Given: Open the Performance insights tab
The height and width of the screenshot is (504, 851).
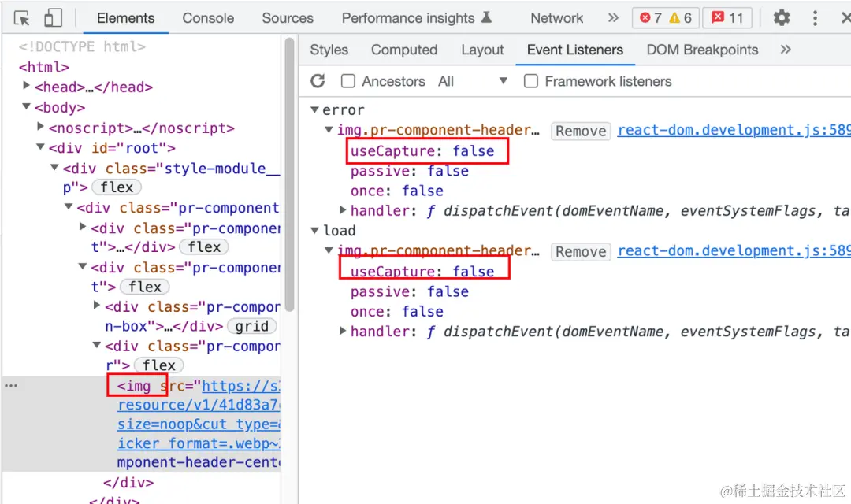Looking at the screenshot, I should point(416,18).
